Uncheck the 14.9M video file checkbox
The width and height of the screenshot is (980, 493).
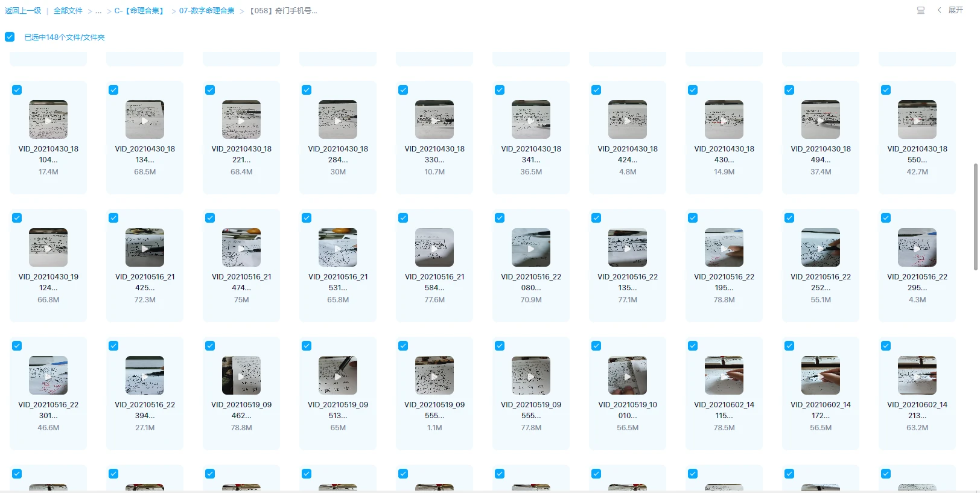tap(693, 90)
